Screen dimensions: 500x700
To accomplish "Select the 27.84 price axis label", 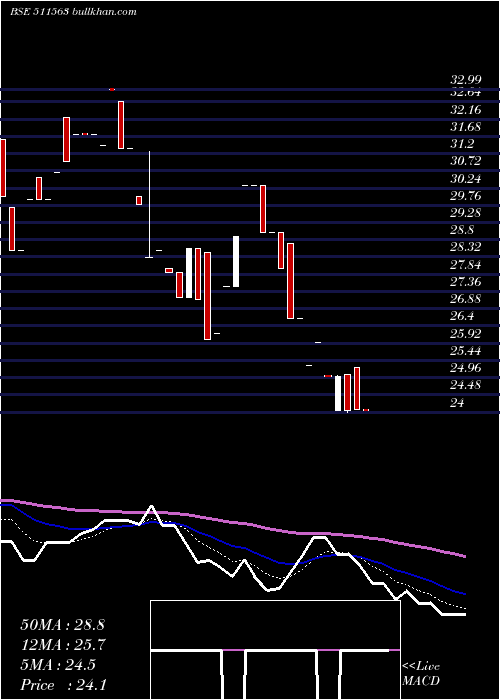I will (466, 265).
